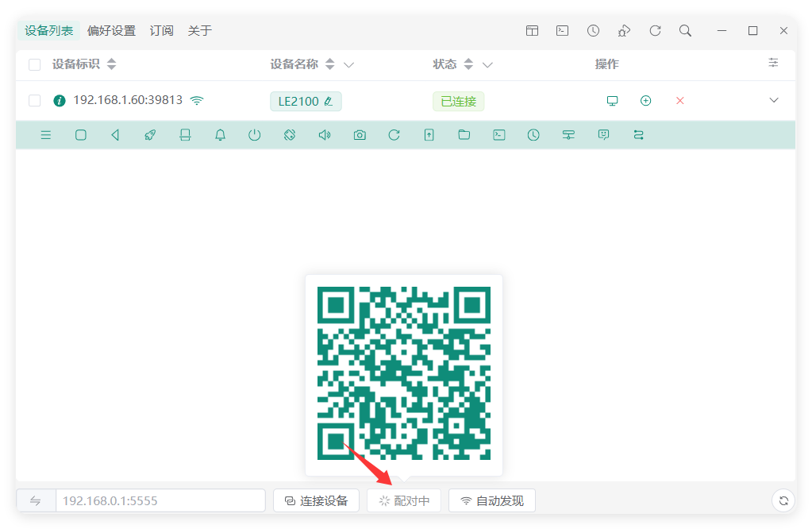
Task: Click the 192.168.0.1:5555 address input field
Action: [160, 500]
